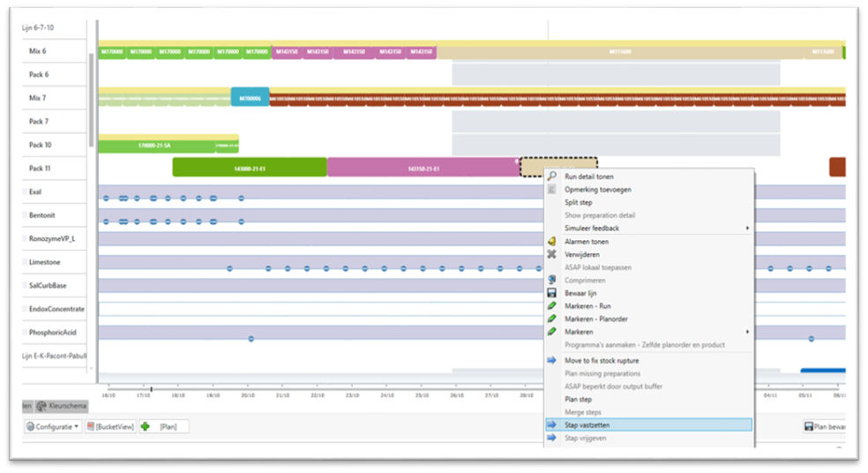
Task: Click the Plan bewaren button
Action: 823,427
